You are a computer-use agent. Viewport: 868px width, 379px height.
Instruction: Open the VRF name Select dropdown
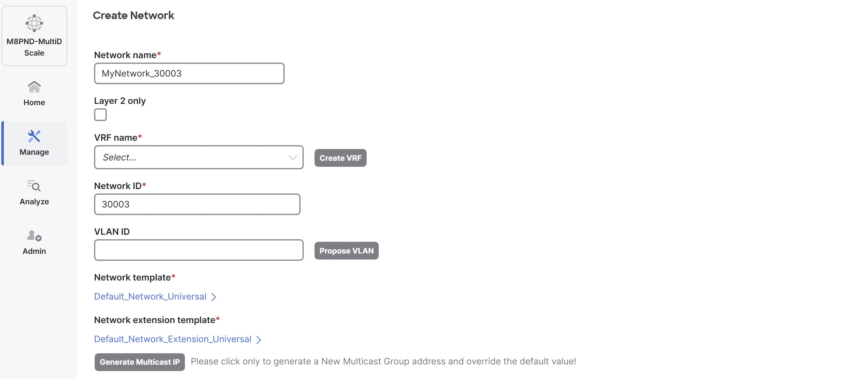(199, 157)
